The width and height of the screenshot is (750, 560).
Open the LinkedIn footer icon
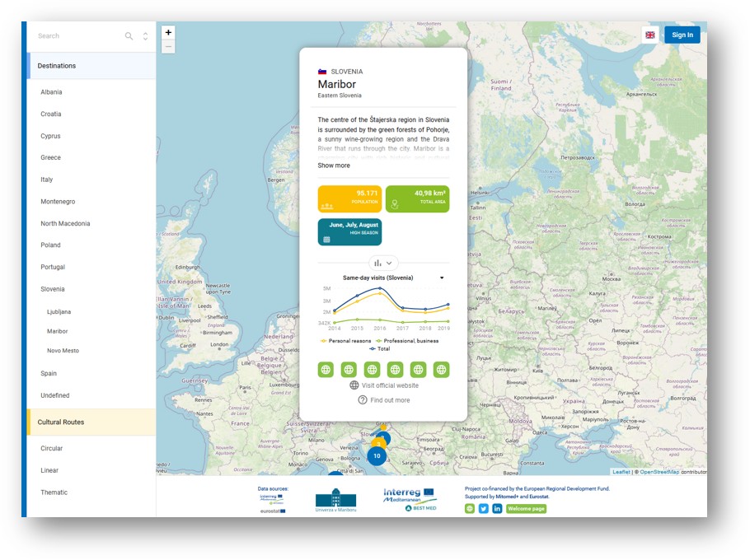[497, 508]
